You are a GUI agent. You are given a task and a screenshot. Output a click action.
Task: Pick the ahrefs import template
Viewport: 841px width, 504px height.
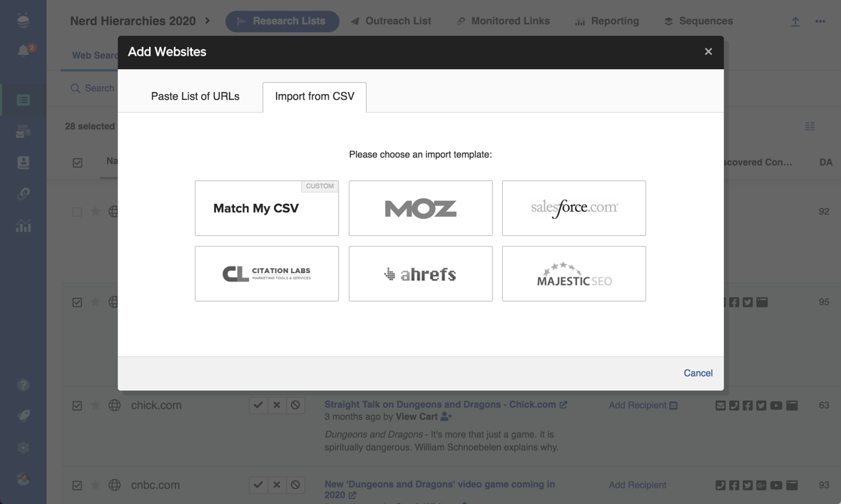pyautogui.click(x=420, y=274)
